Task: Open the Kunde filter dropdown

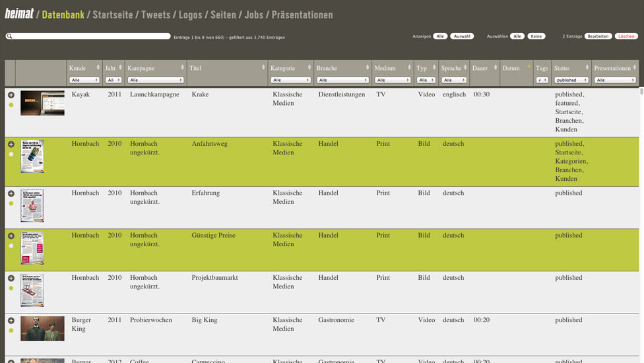Action: point(84,80)
